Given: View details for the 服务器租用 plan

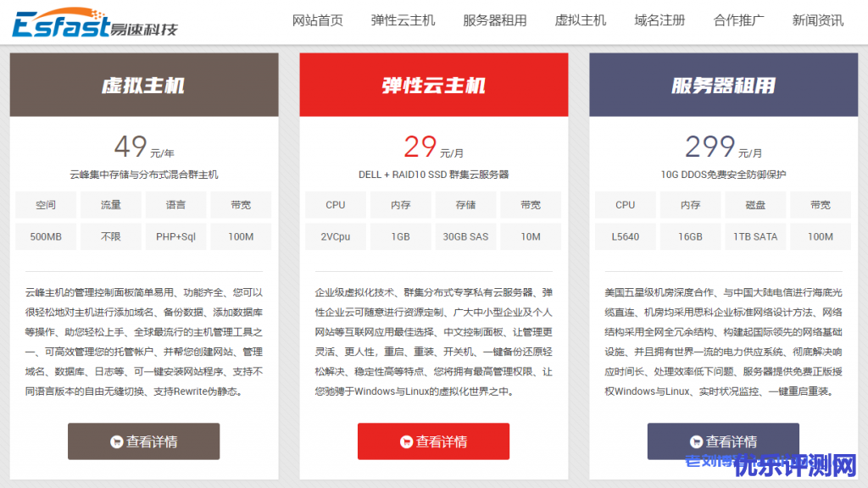Looking at the screenshot, I should click(724, 441).
